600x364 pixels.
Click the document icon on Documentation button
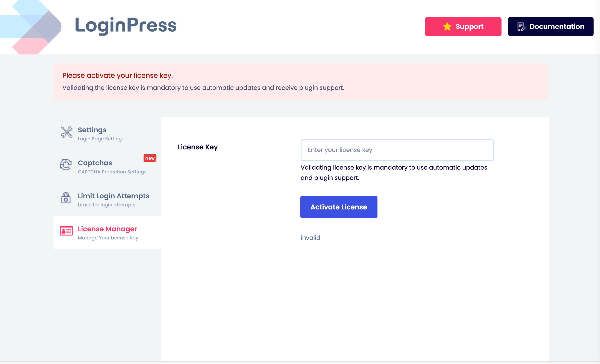tap(521, 27)
